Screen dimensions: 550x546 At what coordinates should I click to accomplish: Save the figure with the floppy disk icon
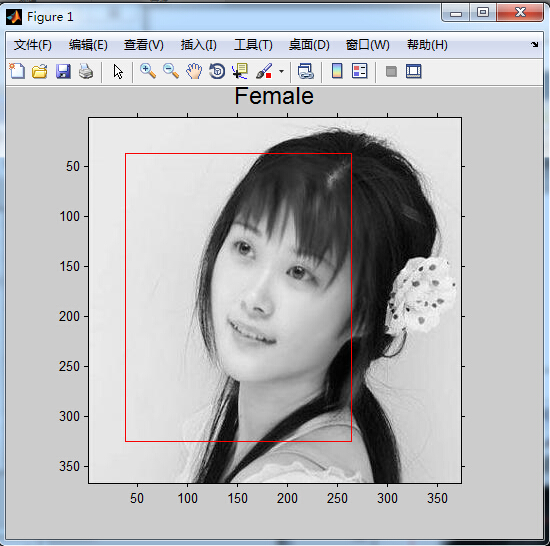[x=63, y=71]
